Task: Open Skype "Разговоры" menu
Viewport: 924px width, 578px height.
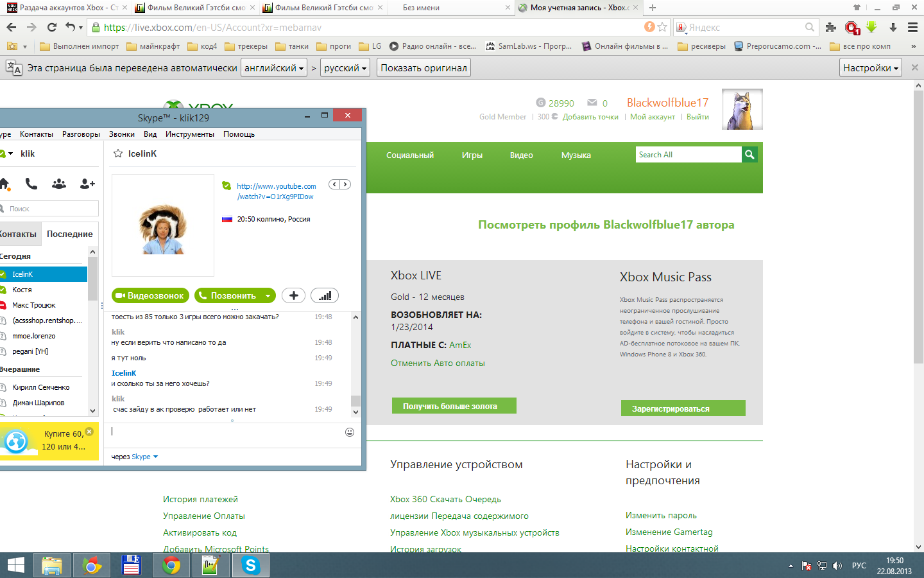Action: pyautogui.click(x=81, y=134)
